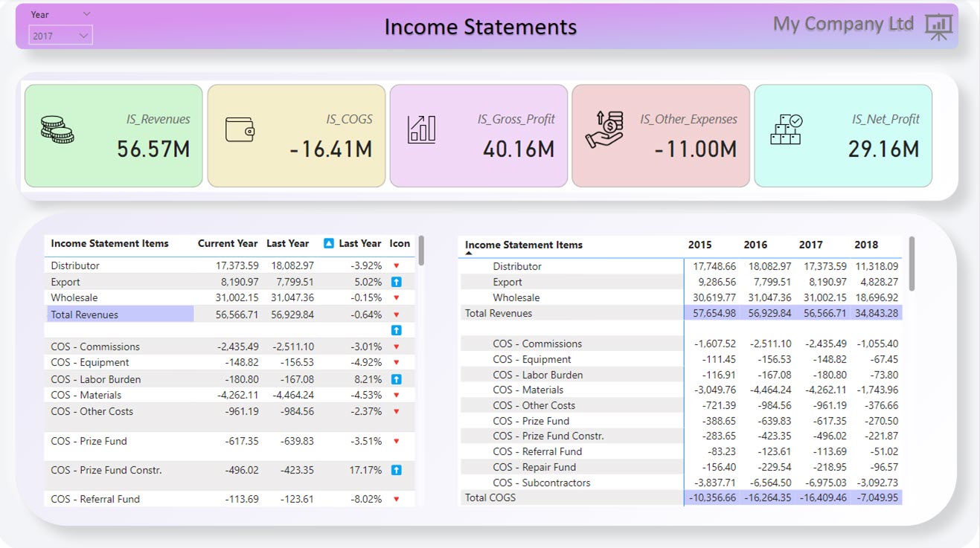Click the red down arrow in the -3.01% Commissions row

[x=397, y=346]
